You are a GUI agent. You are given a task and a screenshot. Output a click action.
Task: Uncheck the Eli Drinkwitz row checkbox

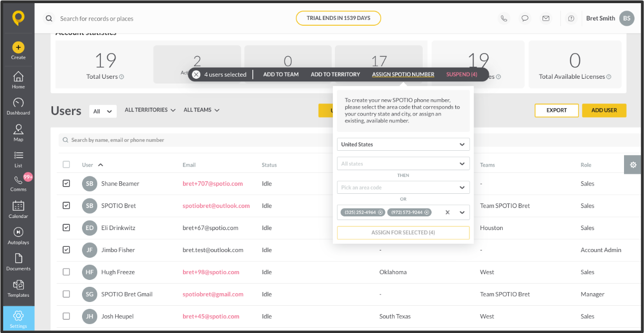click(x=66, y=227)
